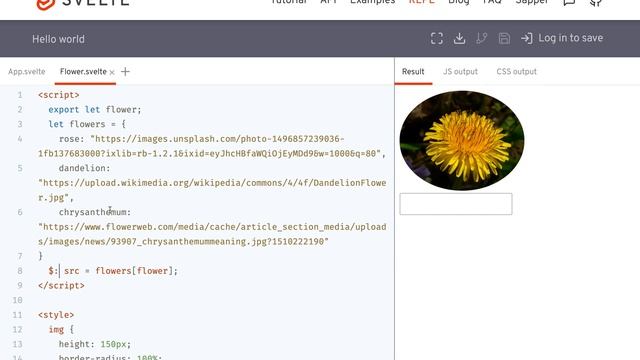Focus the text input under the flower
The height and width of the screenshot is (360, 640).
pyautogui.click(x=456, y=204)
